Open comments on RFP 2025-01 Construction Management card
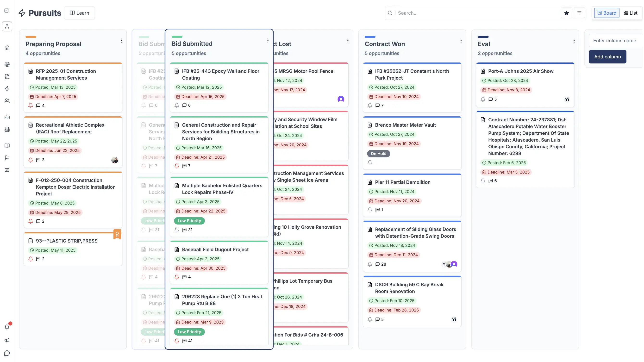644x362 pixels. (x=40, y=106)
